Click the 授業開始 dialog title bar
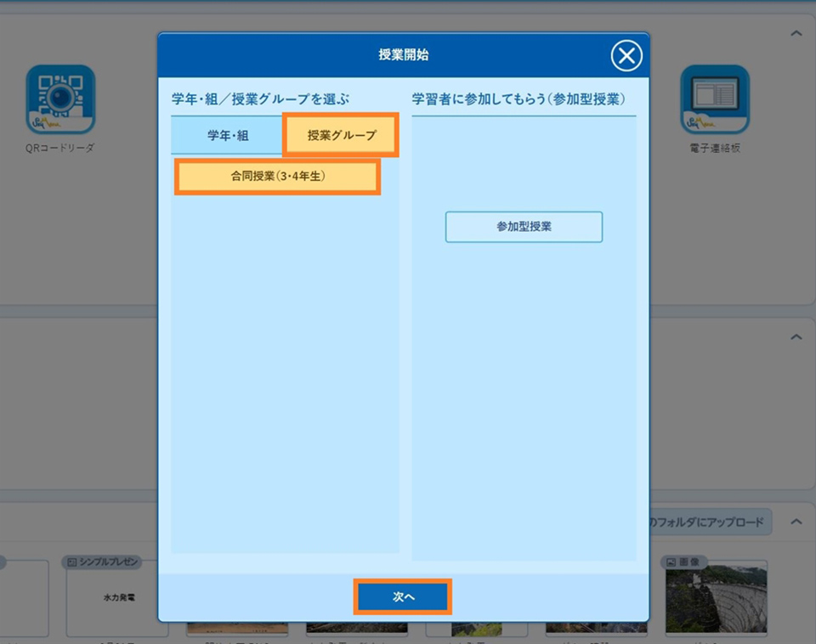The image size is (816, 644). [x=404, y=55]
